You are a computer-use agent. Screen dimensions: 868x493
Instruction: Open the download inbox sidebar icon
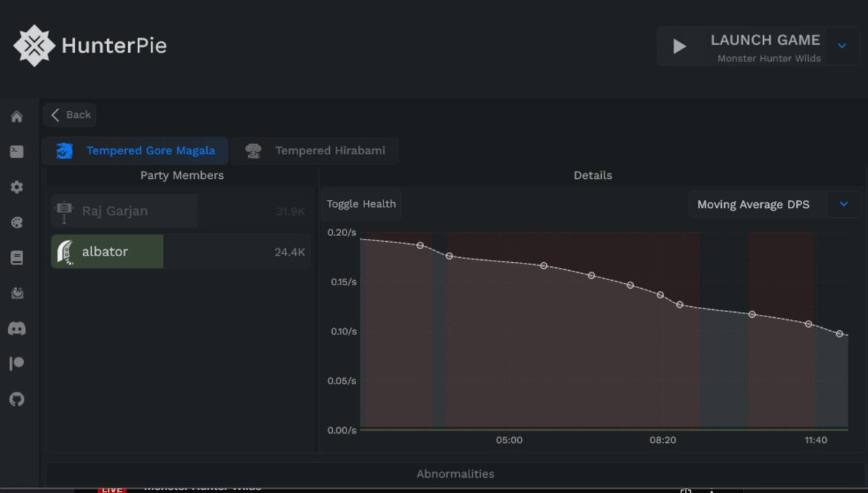pyautogui.click(x=17, y=293)
